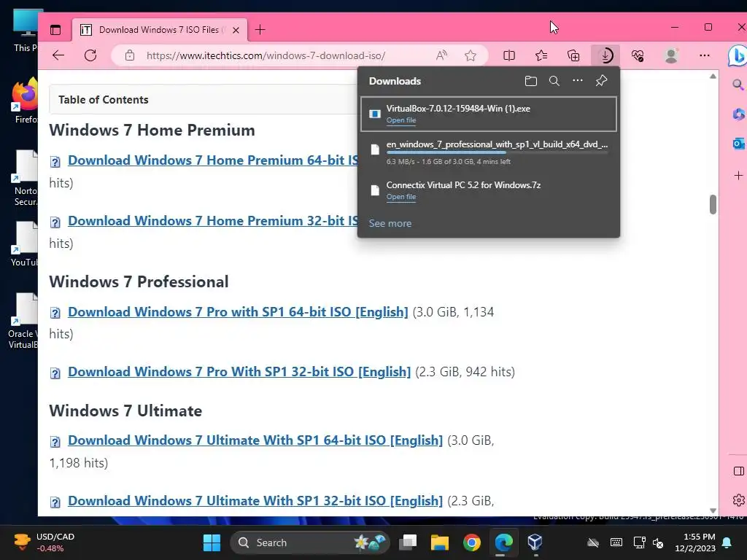The height and width of the screenshot is (560, 747).
Task: Click the page vertical scrollbar thumb
Action: pyautogui.click(x=713, y=205)
